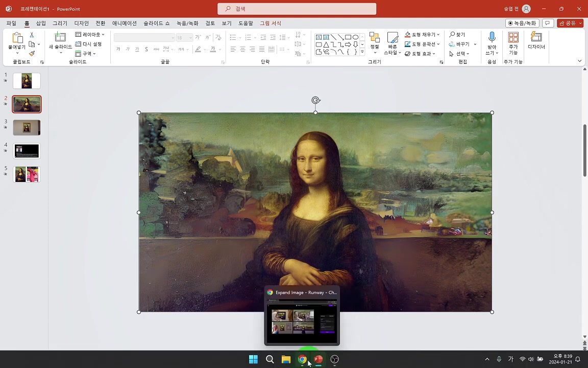This screenshot has width=588, height=368.
Task: Open File Explorer from the taskbar
Action: coord(286,359)
